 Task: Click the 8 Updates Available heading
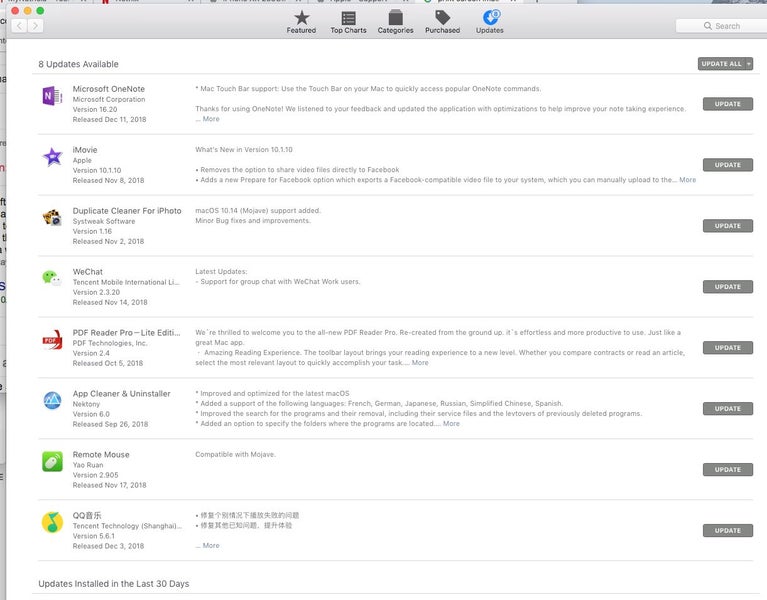78,64
